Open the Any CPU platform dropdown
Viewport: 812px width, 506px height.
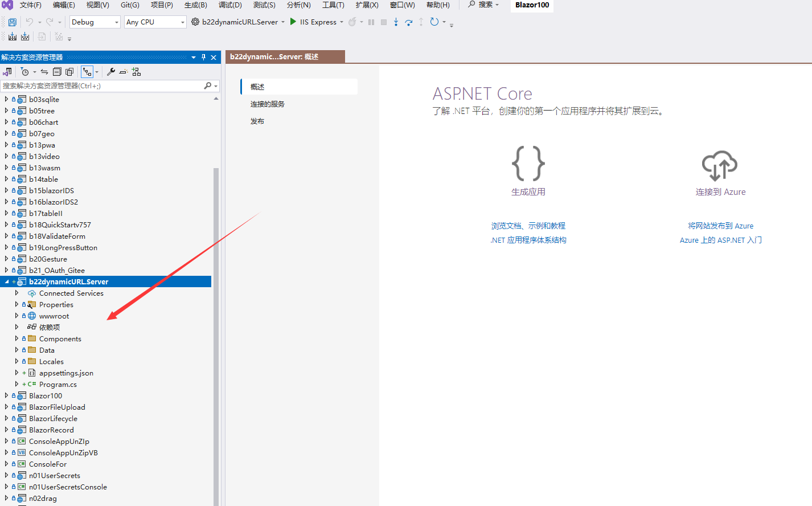click(155, 22)
